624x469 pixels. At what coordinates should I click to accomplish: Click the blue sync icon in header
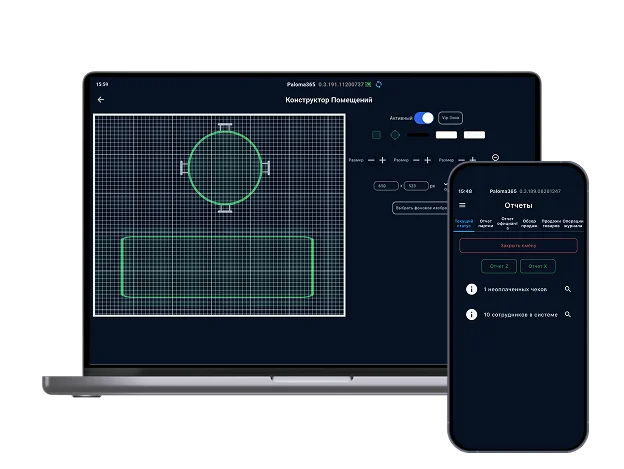pyautogui.click(x=378, y=84)
